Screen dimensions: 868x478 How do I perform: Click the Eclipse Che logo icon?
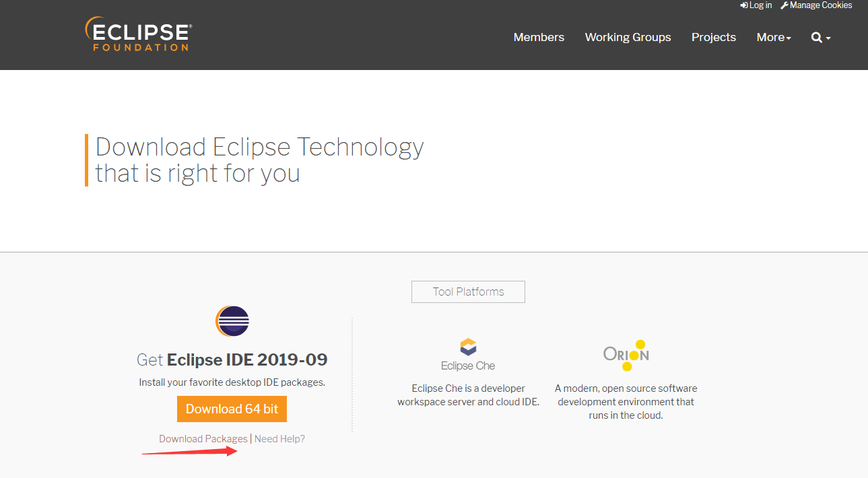pyautogui.click(x=468, y=347)
